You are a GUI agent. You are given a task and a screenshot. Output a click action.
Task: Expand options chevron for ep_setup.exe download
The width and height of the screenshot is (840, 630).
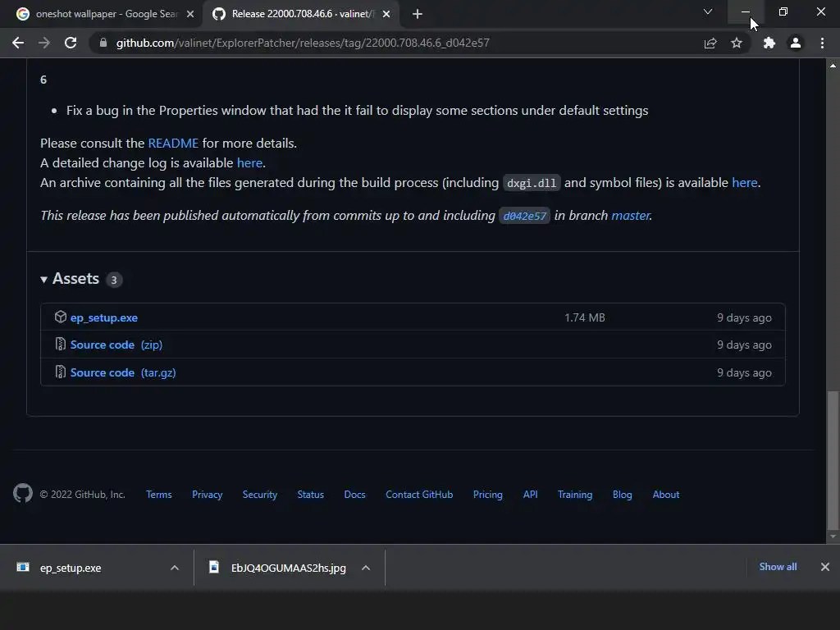point(175,568)
